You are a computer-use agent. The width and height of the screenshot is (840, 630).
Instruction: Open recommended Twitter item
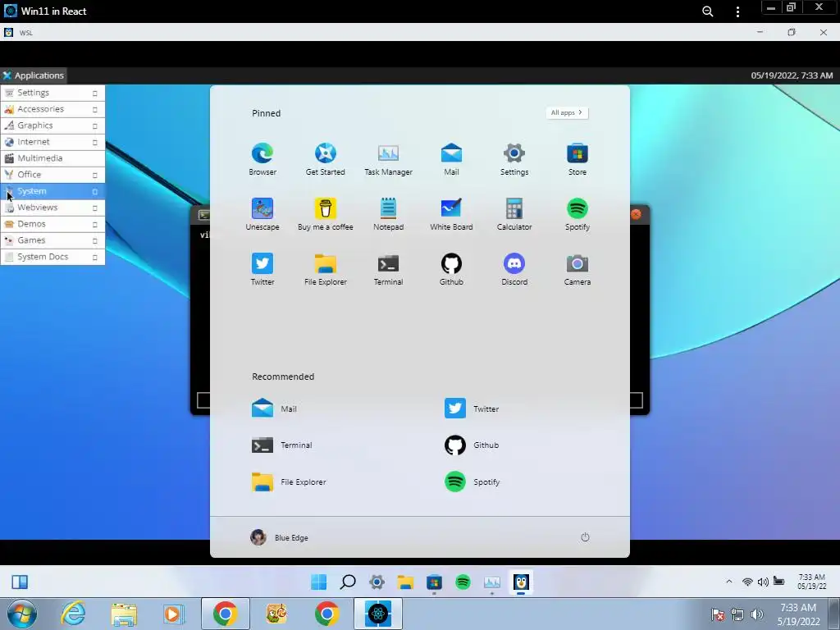point(472,409)
